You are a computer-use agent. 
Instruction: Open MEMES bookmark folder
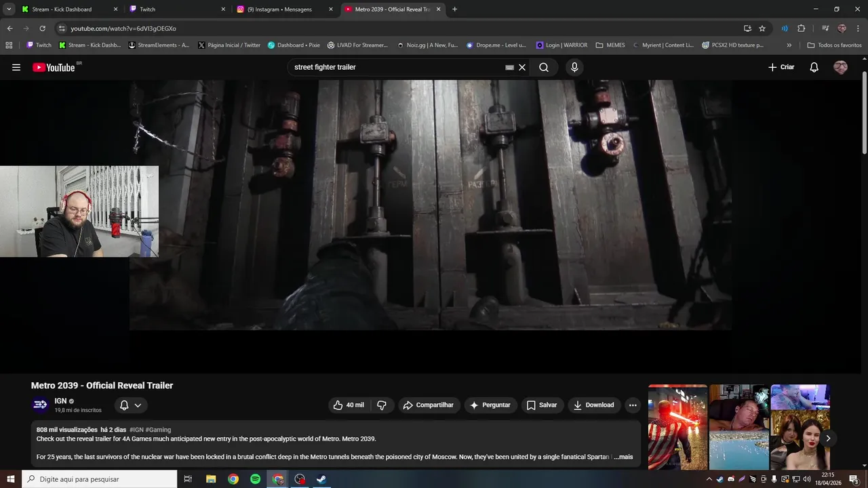coord(610,45)
